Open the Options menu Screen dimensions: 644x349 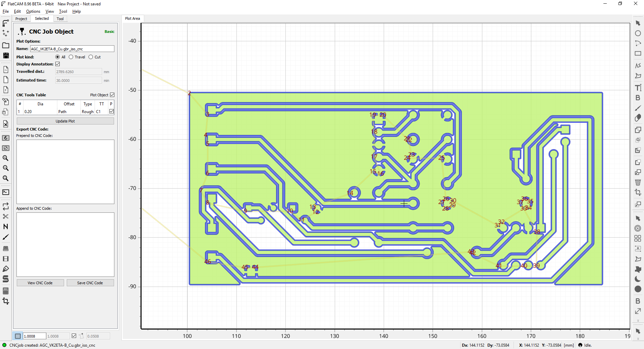point(33,11)
